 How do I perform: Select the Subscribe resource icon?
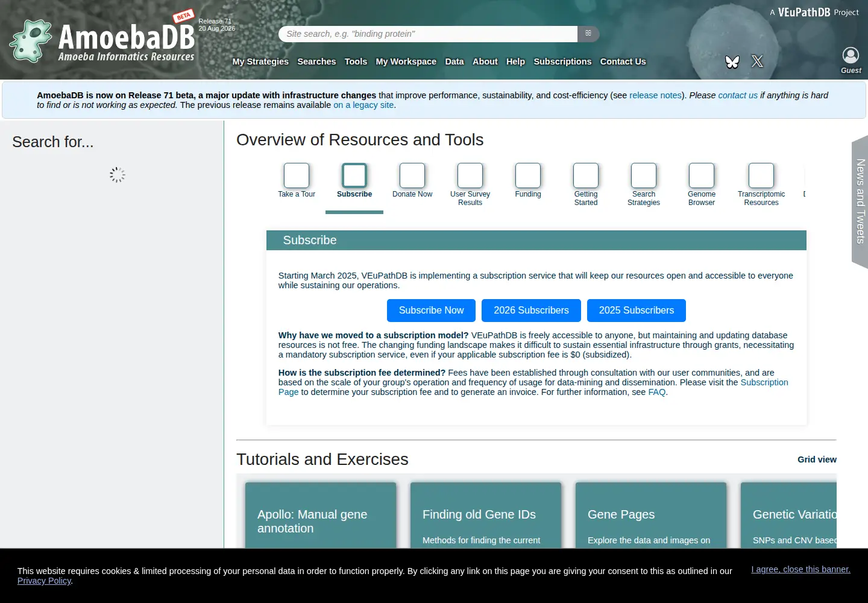354,175
